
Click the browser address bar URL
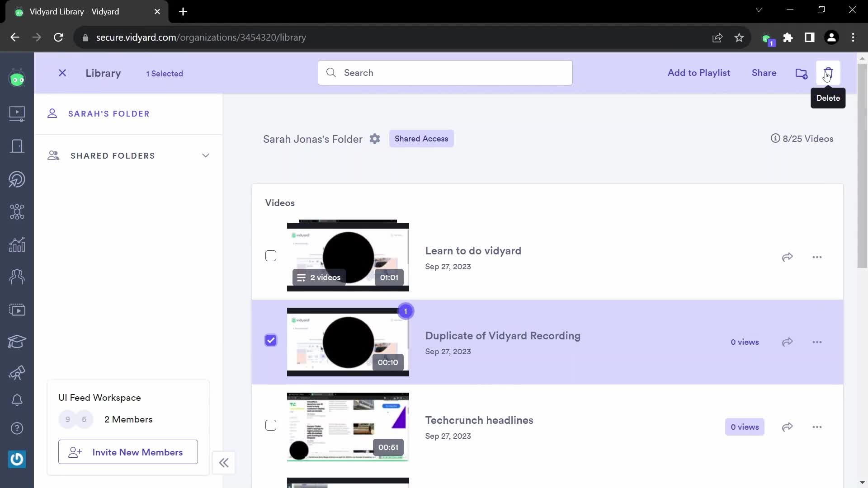point(201,38)
